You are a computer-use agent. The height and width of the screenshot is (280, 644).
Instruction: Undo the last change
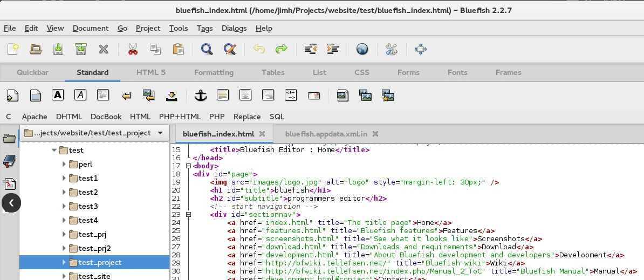259,49
